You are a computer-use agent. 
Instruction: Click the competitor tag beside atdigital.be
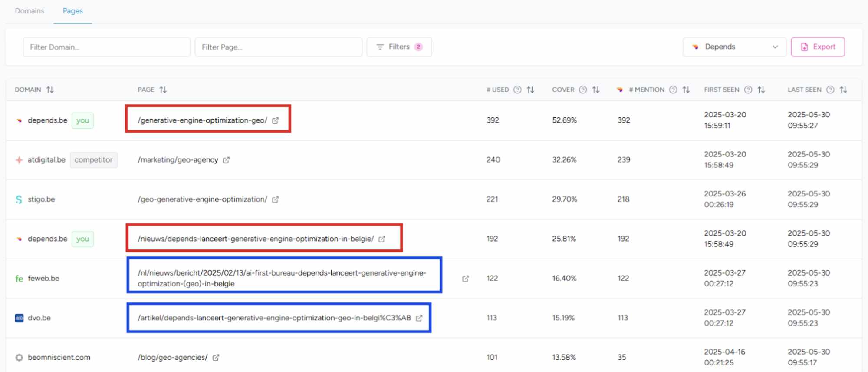click(93, 160)
